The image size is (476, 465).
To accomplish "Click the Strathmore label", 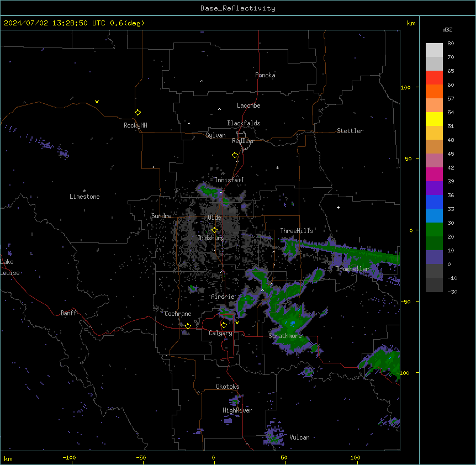I will [285, 336].
